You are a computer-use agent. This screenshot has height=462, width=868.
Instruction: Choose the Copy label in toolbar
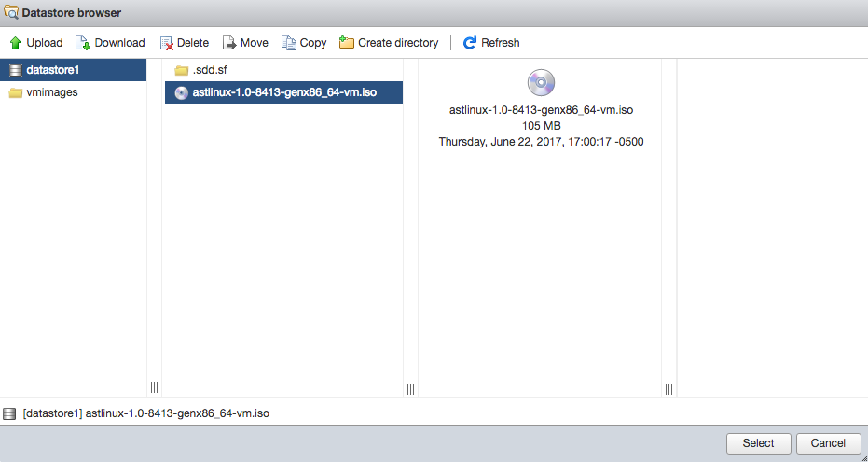click(x=312, y=43)
